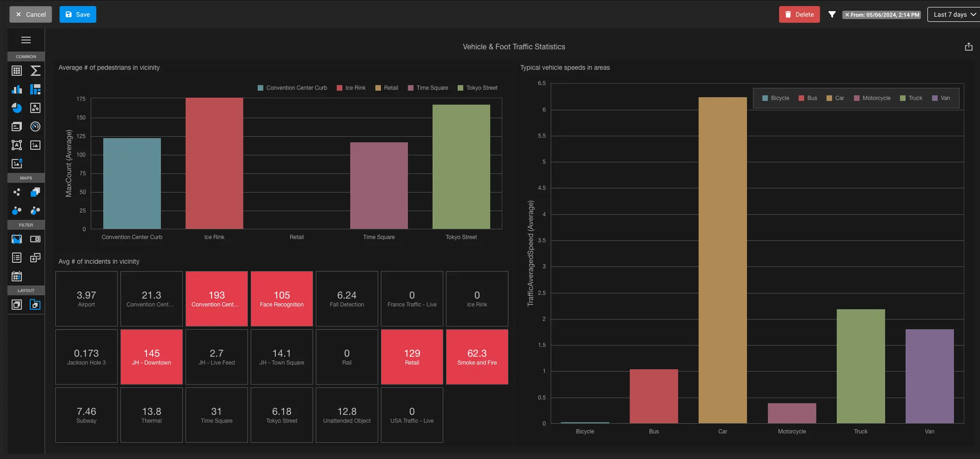The width and height of the screenshot is (980, 459).
Task: Add a Pivot (sigma) item
Action: [x=35, y=71]
